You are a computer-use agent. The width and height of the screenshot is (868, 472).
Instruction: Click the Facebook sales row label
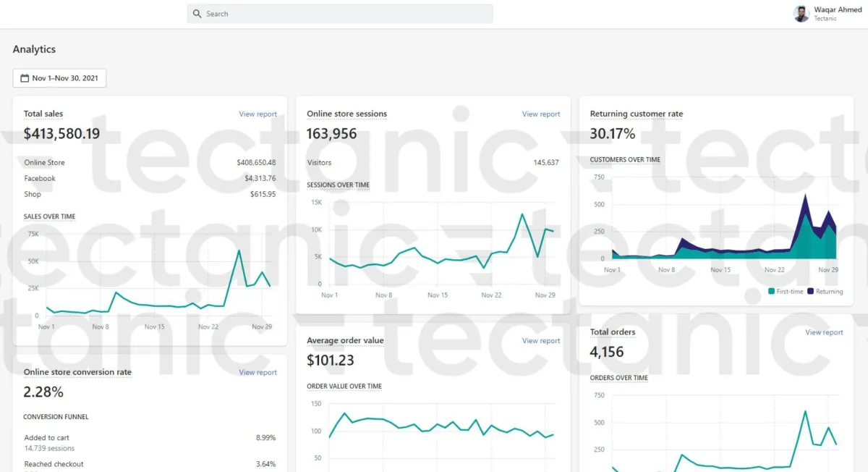[40, 179]
